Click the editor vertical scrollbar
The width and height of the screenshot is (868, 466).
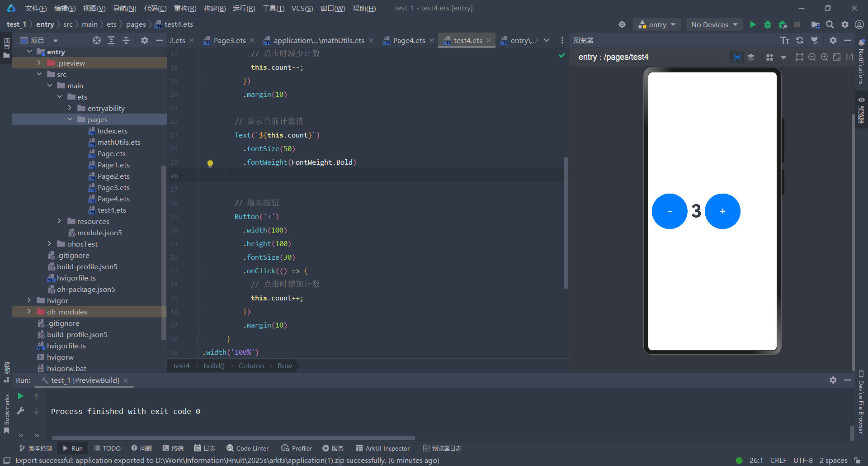[566, 223]
